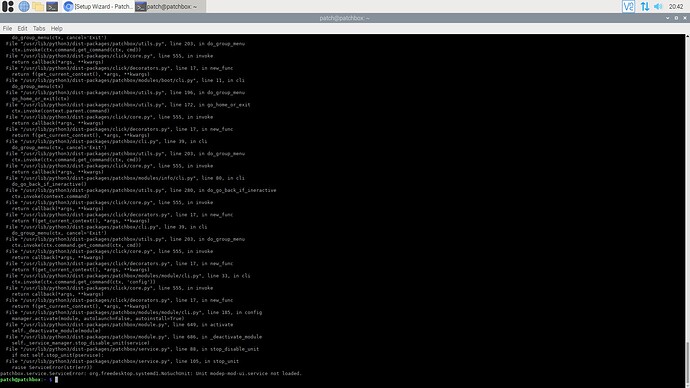This screenshot has height=388, width=690.
Task: Click the 'ctx.invoke(context.parent.command)' line
Action: pyautogui.click(x=60, y=111)
